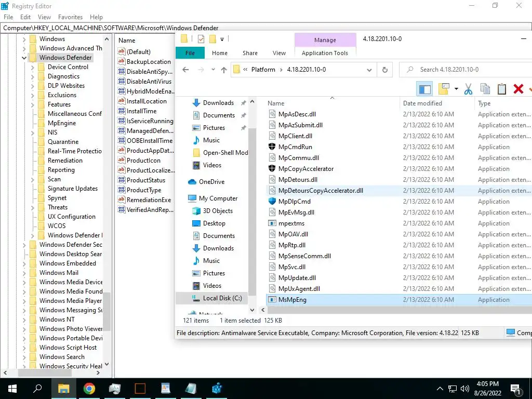
Task: Expand the Exclusions registry key
Action: (x=33, y=96)
